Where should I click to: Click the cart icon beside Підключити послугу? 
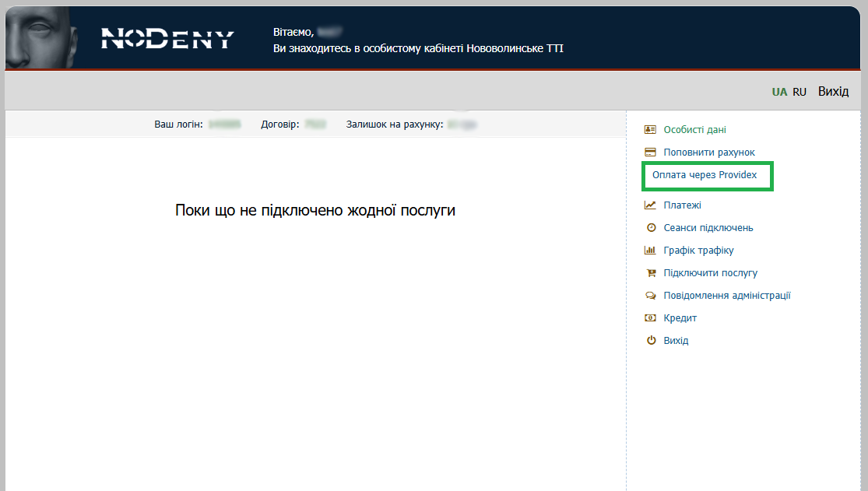651,273
